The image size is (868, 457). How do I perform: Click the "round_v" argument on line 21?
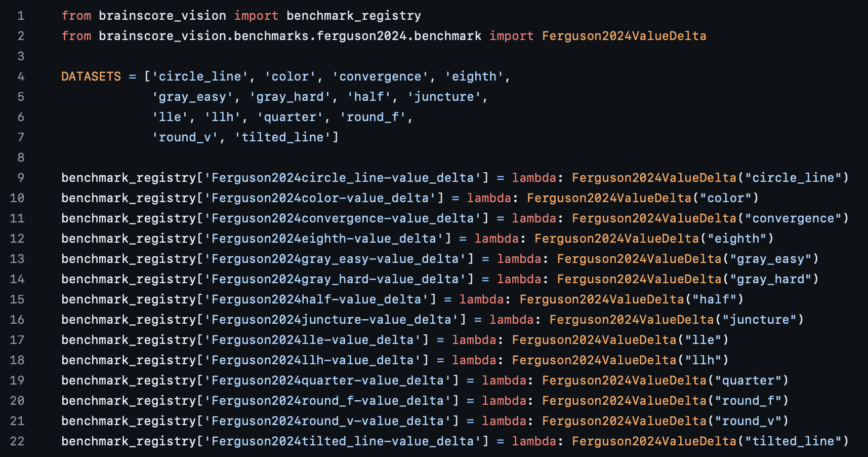coord(748,421)
